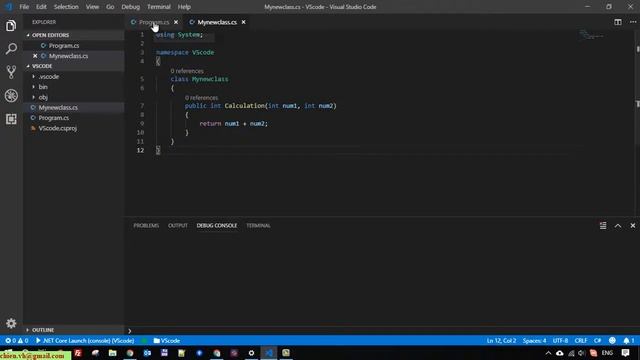
Task: Close Mynewclass.cs in Open Editors list
Action: coord(35,56)
